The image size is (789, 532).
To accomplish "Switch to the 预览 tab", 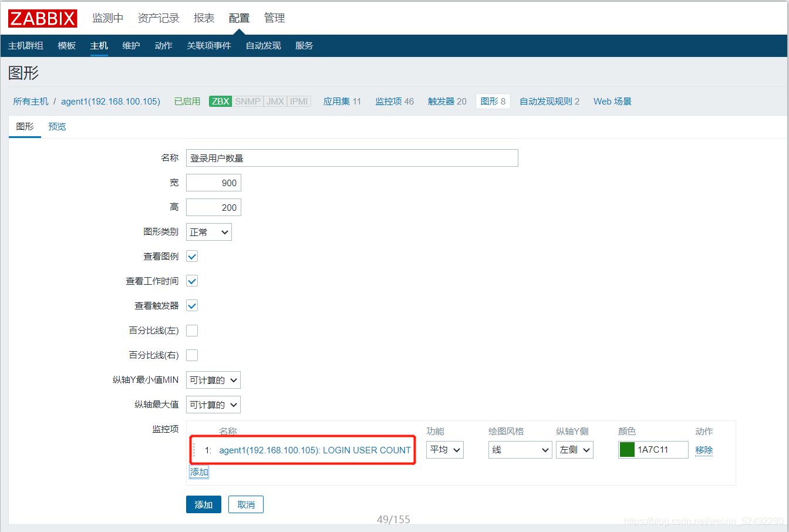I will tap(57, 127).
